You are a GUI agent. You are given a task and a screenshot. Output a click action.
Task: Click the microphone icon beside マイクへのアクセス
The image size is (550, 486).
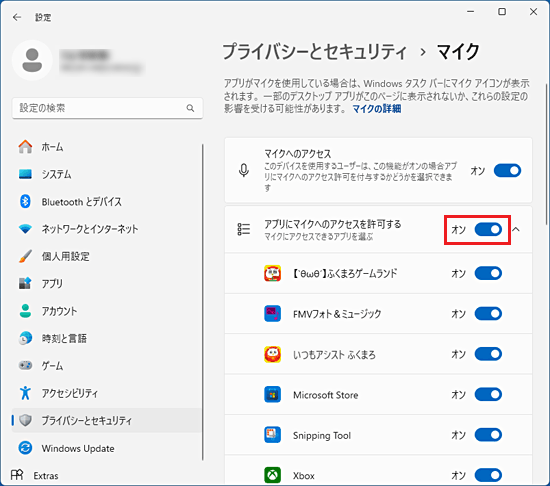click(x=244, y=170)
